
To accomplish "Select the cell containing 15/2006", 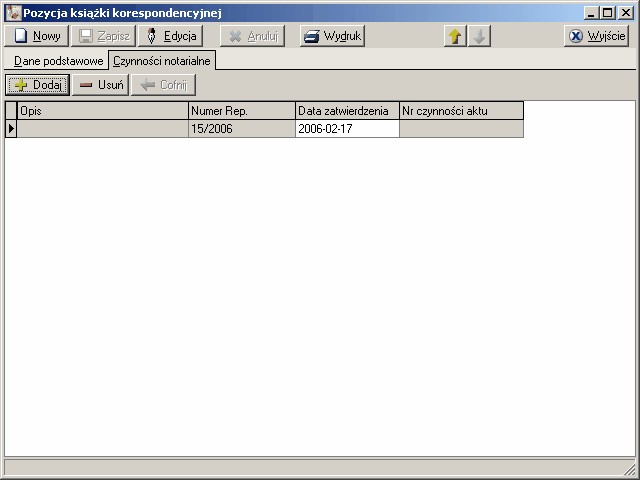I will tap(242, 129).
